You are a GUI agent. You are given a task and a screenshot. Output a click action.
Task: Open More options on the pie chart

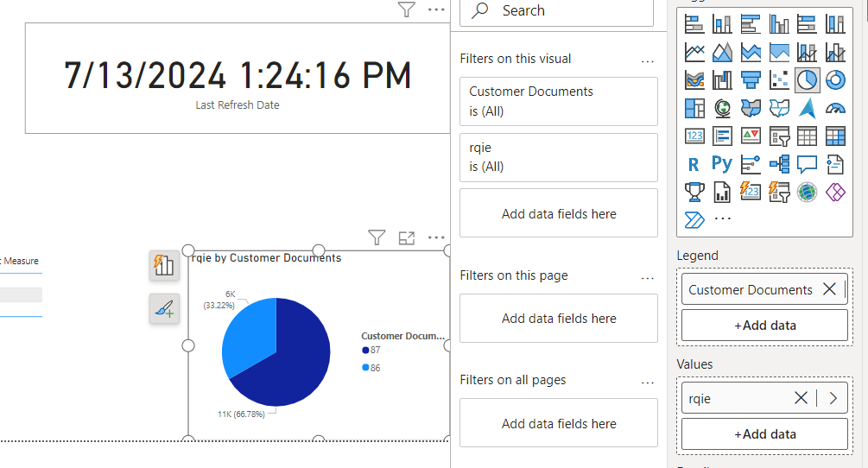436,237
